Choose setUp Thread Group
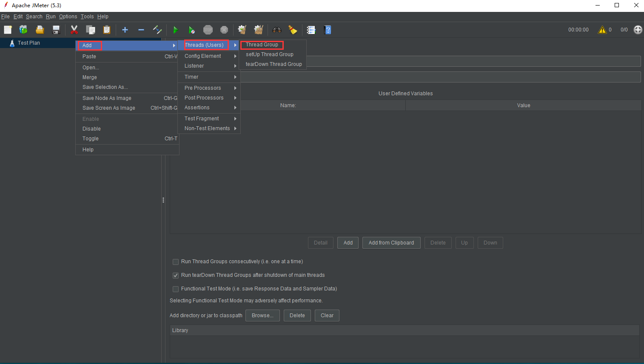 pyautogui.click(x=273, y=54)
